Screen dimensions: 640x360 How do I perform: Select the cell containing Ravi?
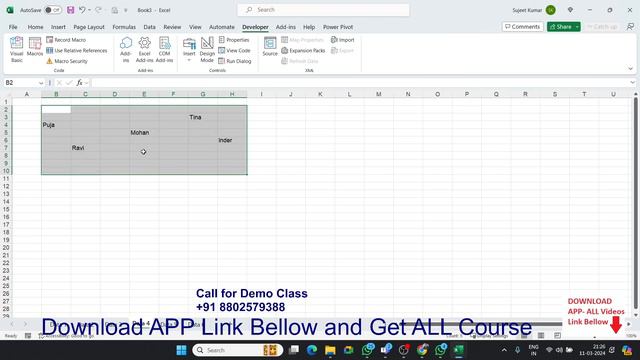pos(85,148)
